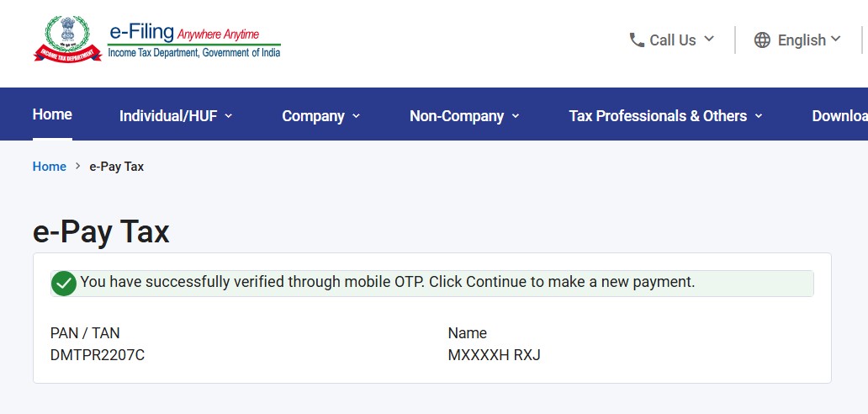Click the phone icon beside Call Us
The width and height of the screenshot is (868, 414).
pyautogui.click(x=637, y=40)
